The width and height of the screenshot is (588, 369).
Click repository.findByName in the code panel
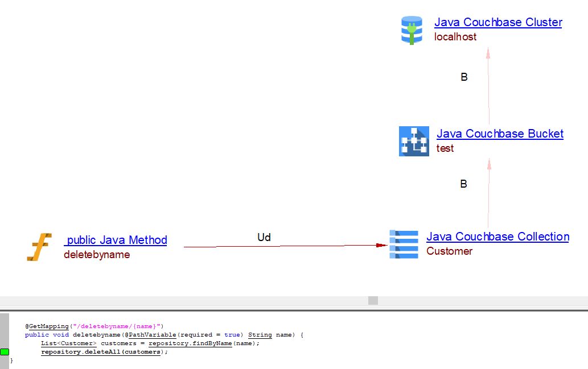[190, 343]
